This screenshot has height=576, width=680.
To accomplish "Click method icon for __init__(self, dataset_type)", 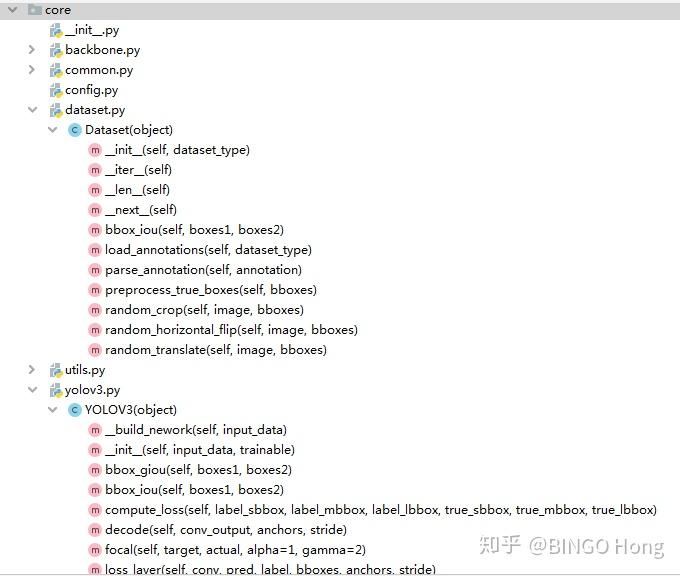I will click(95, 150).
